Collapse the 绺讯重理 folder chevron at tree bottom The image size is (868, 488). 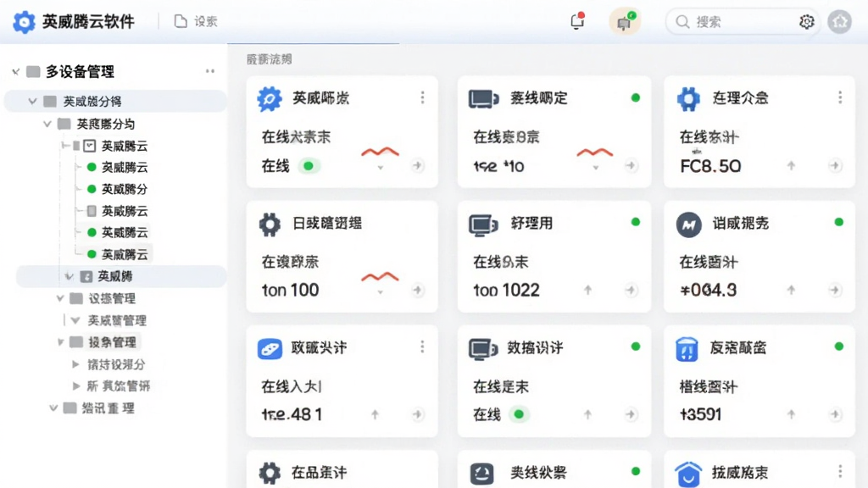53,408
